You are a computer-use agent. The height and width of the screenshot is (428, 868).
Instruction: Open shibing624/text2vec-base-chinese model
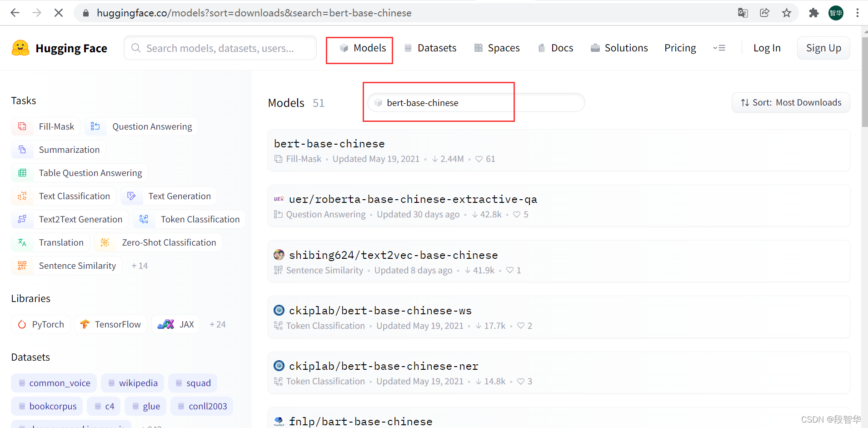[559, 262]
